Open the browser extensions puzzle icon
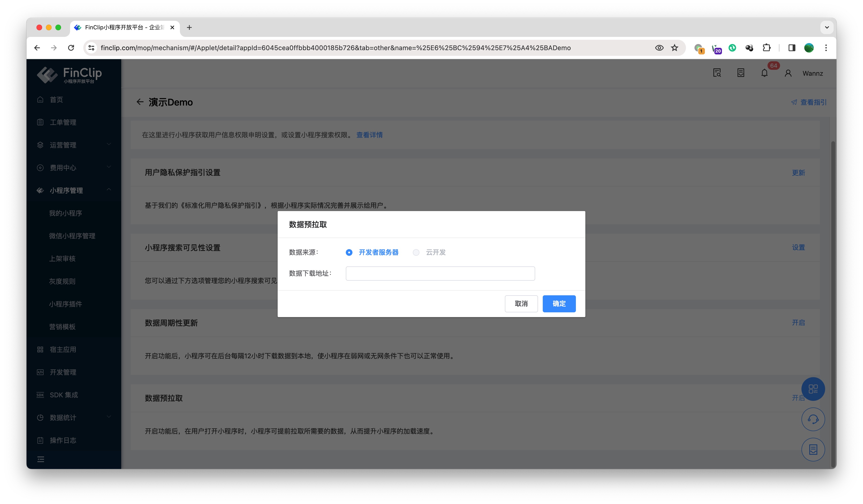The image size is (863, 504). click(x=766, y=48)
